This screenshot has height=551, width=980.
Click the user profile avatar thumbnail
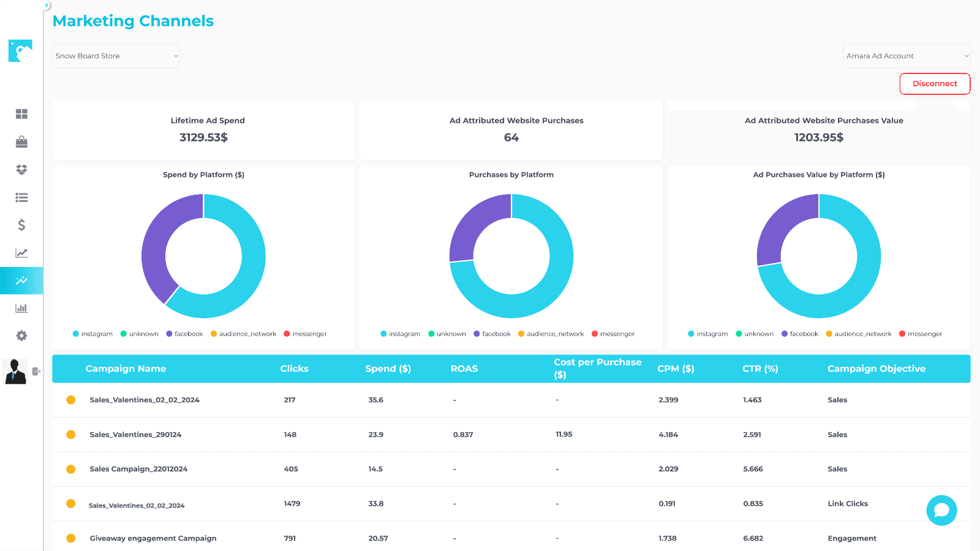click(x=15, y=371)
